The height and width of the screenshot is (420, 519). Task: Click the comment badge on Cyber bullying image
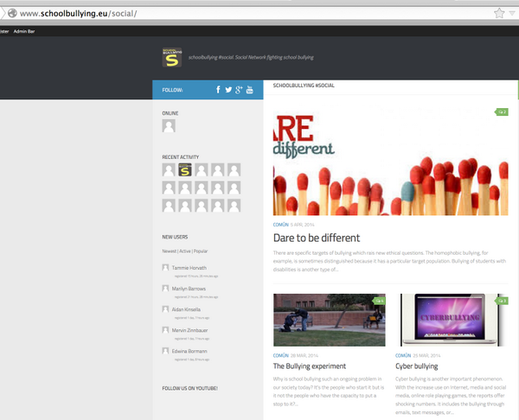(502, 301)
